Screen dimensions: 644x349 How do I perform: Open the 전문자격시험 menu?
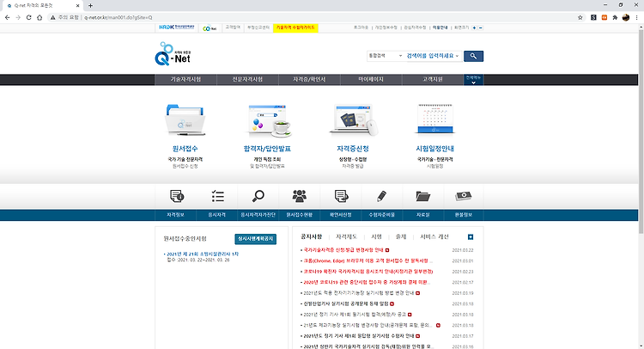pyautogui.click(x=247, y=79)
